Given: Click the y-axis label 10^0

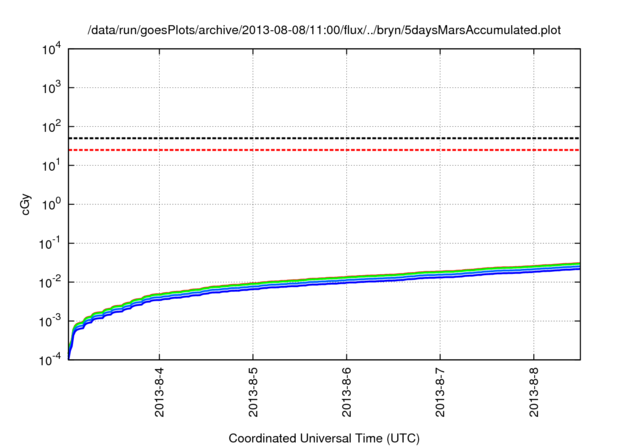Looking at the screenshot, I should point(51,204).
